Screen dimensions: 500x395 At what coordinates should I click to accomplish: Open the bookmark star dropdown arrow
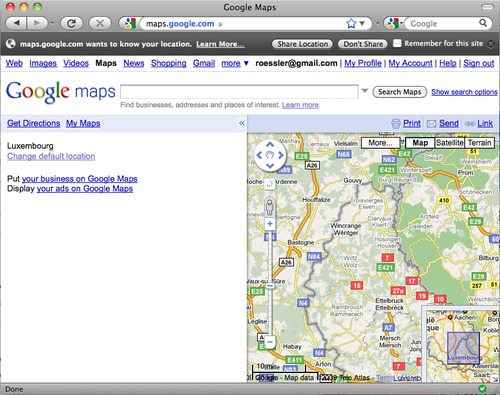pos(362,24)
